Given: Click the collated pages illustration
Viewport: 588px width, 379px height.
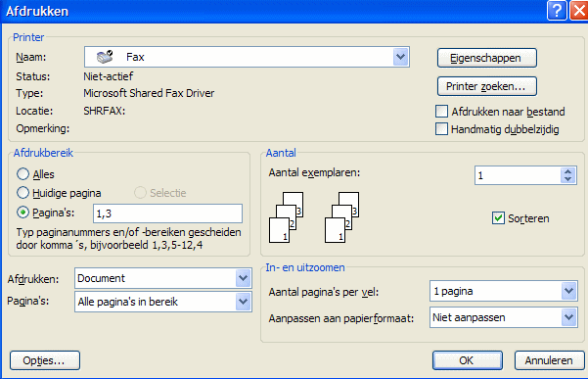Looking at the screenshot, I should (314, 217).
